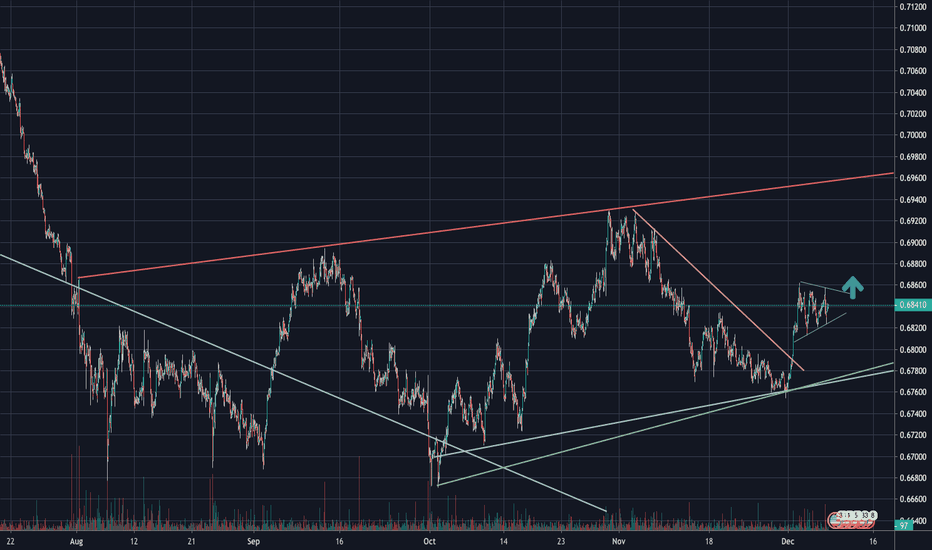Viewport: 932px width, 550px height.
Task: Click the pennant's lower boundary line
Action: (x=820, y=328)
